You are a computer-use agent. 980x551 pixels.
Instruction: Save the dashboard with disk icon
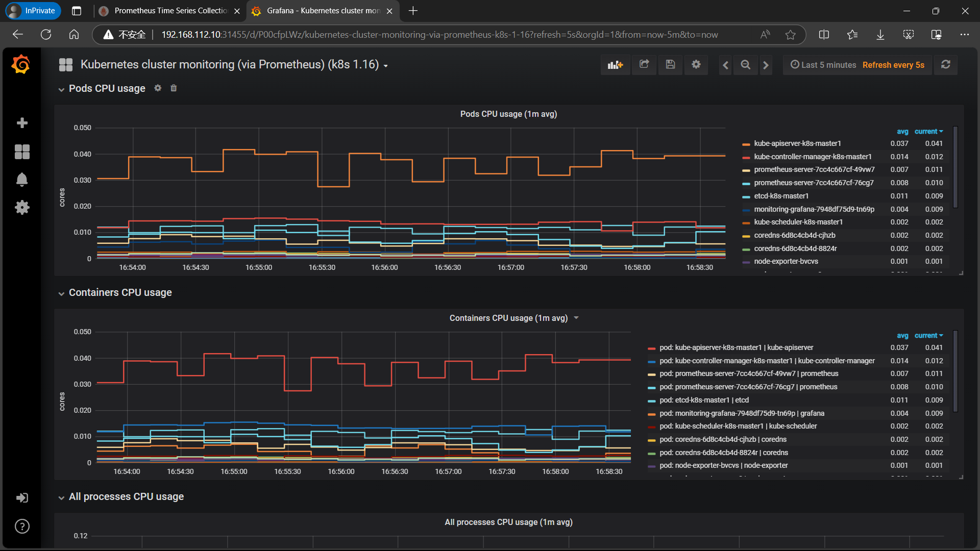(x=670, y=65)
